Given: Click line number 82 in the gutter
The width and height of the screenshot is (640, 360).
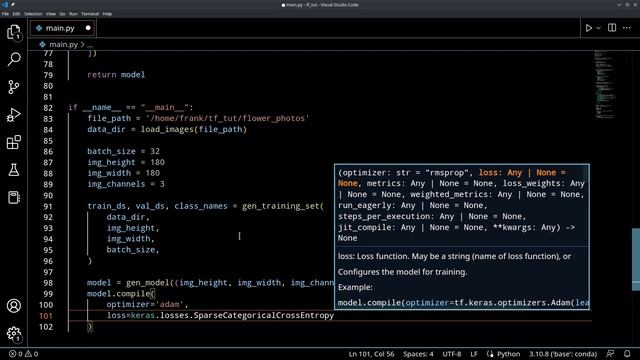Looking at the screenshot, I should click(48, 108).
